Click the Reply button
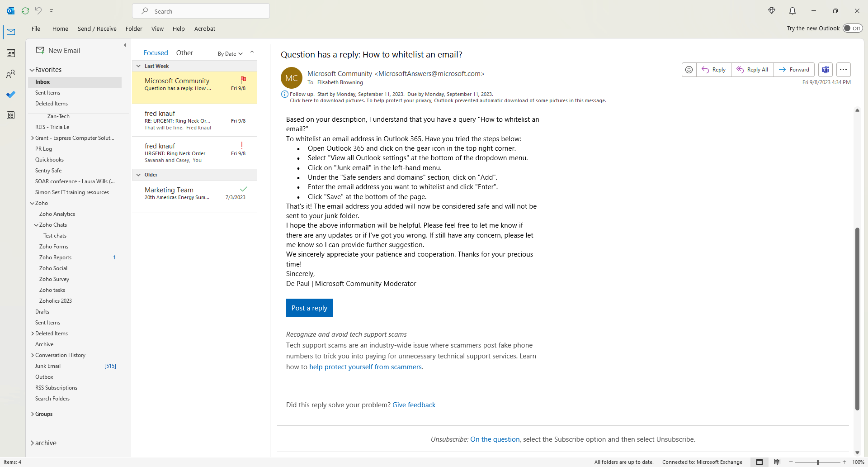The image size is (868, 467). pos(714,70)
